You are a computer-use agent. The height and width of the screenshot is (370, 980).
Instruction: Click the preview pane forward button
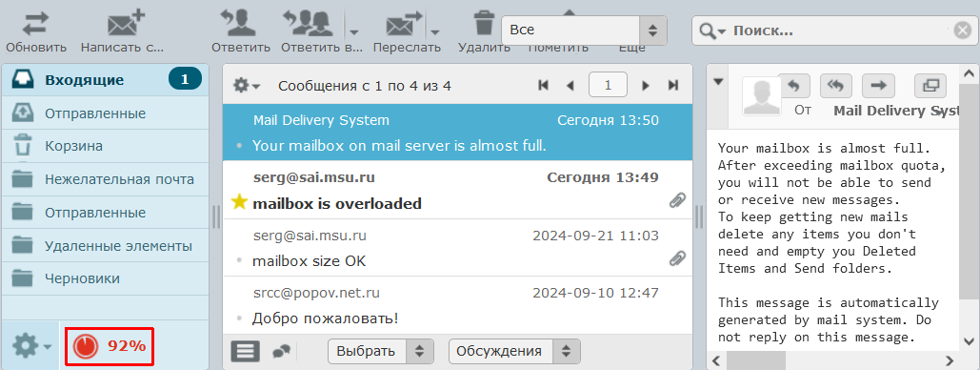878,86
